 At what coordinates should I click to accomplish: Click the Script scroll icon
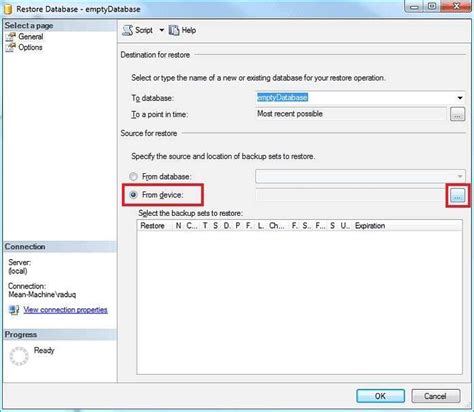pyautogui.click(x=127, y=30)
